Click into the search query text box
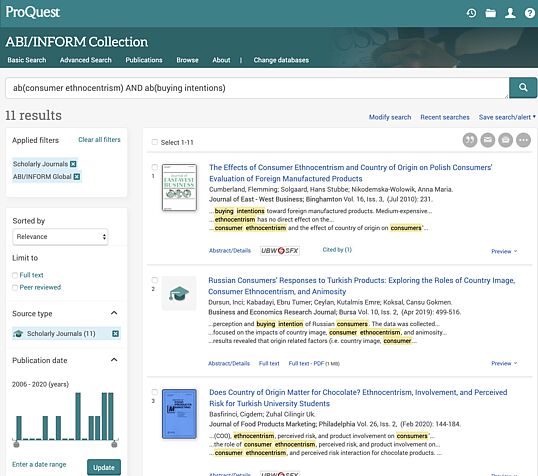This screenshot has width=538, height=476. pos(257,88)
